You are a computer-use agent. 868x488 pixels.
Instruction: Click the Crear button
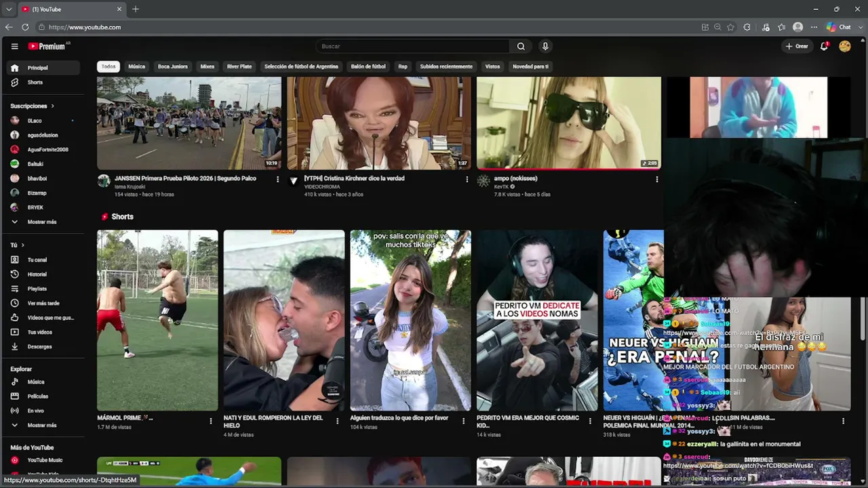797,46
